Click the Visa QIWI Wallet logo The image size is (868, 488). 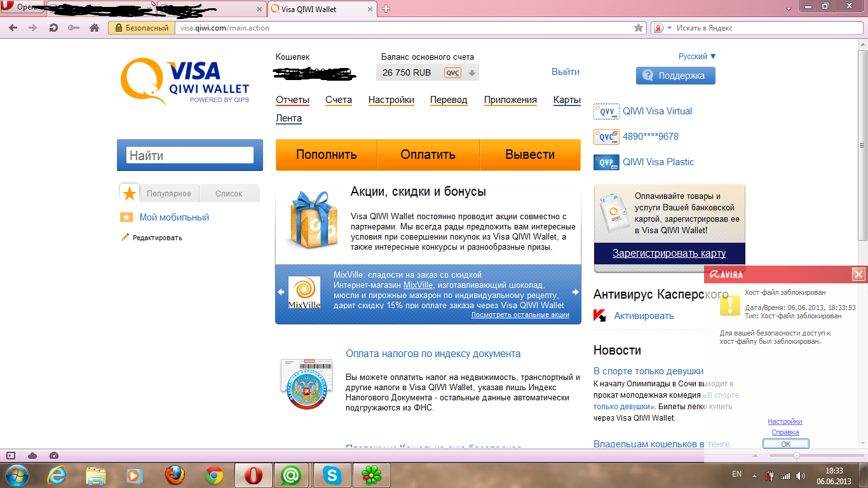pos(185,81)
